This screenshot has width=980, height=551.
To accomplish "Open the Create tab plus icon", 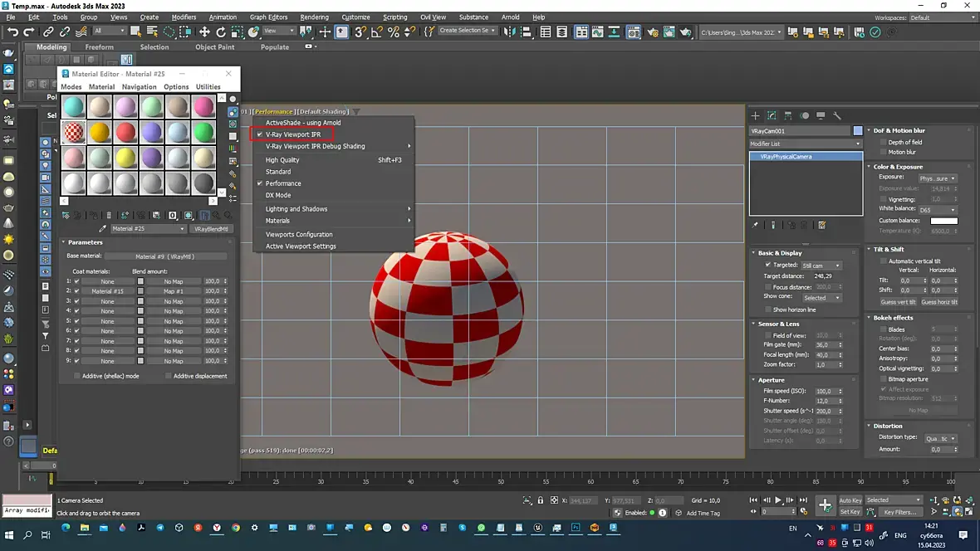I will (756, 115).
